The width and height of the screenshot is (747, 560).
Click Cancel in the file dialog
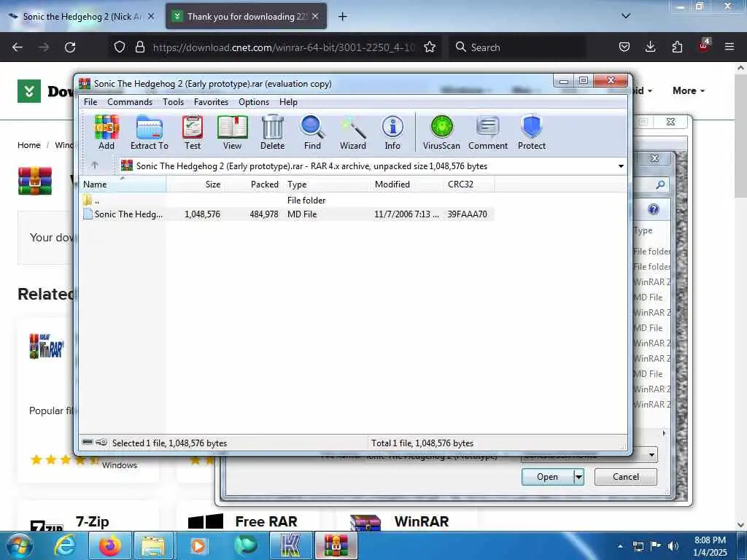click(625, 477)
